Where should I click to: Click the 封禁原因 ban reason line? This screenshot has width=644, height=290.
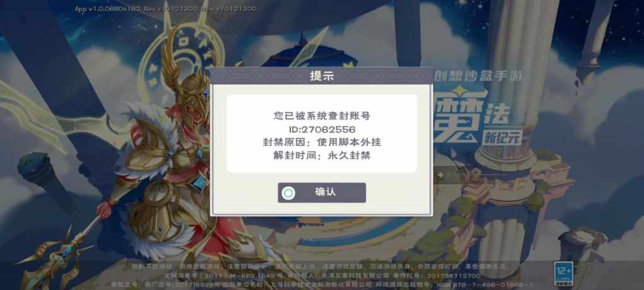[x=321, y=143]
